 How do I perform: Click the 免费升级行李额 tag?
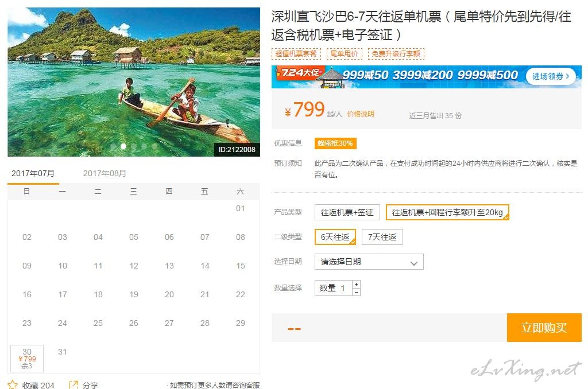[396, 53]
